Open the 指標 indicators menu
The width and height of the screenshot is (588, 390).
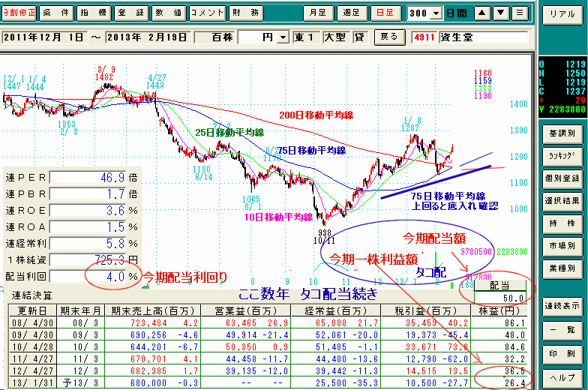(x=94, y=13)
